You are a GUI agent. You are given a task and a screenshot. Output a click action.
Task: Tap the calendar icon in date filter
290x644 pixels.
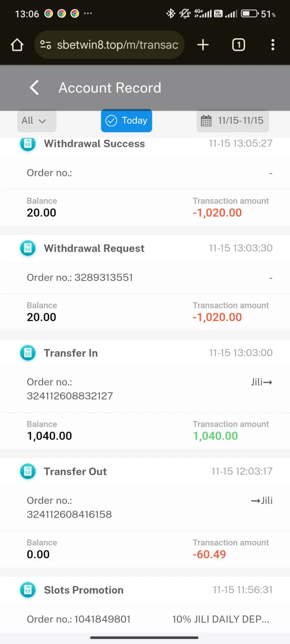click(206, 121)
